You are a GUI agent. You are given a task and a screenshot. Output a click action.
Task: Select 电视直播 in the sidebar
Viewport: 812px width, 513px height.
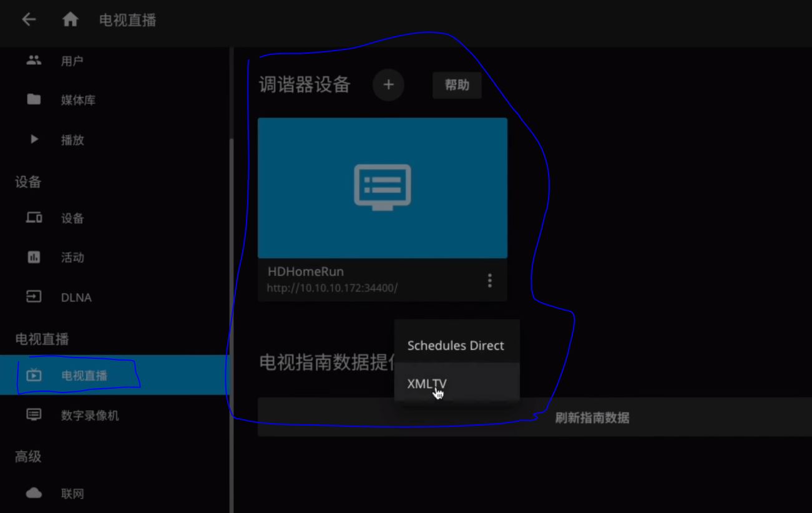pos(84,376)
